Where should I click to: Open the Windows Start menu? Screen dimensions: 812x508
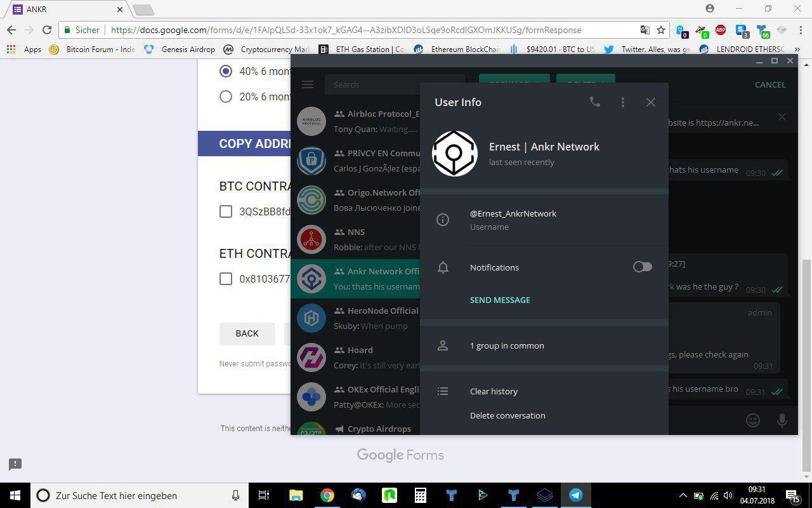[x=15, y=495]
